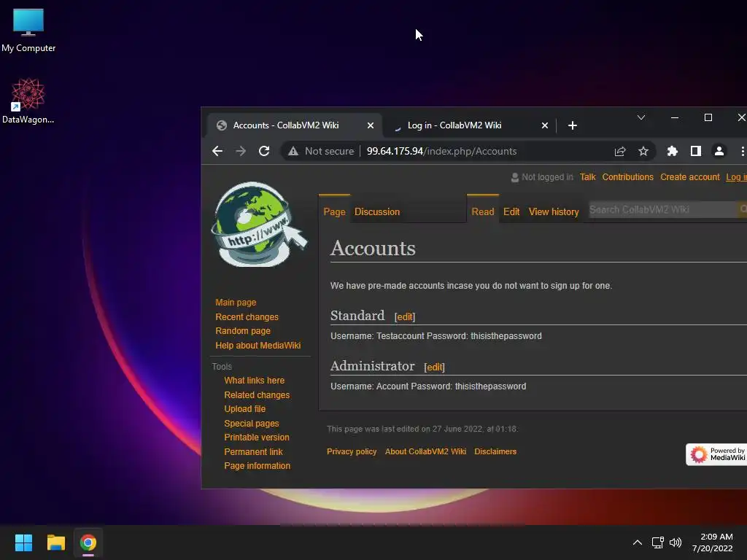Reload the Accounts wiki page
Image resolution: width=747 pixels, height=560 pixels.
[x=264, y=152]
